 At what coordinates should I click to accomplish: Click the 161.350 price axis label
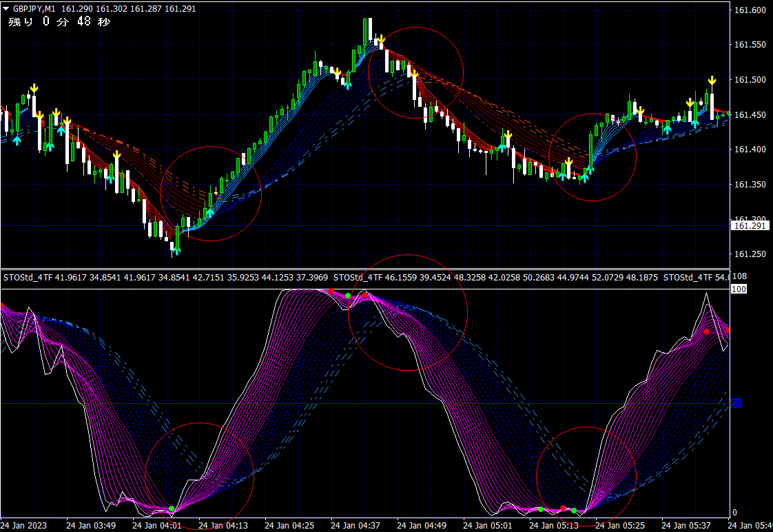point(750,184)
